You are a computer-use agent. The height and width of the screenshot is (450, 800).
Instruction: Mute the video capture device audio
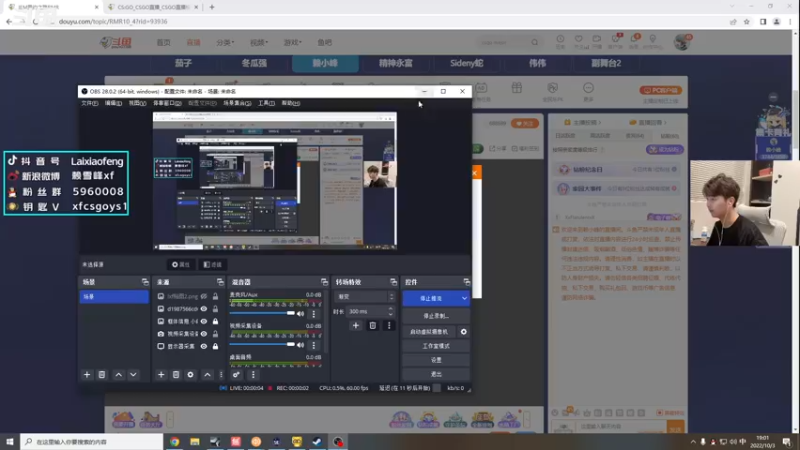click(301, 345)
